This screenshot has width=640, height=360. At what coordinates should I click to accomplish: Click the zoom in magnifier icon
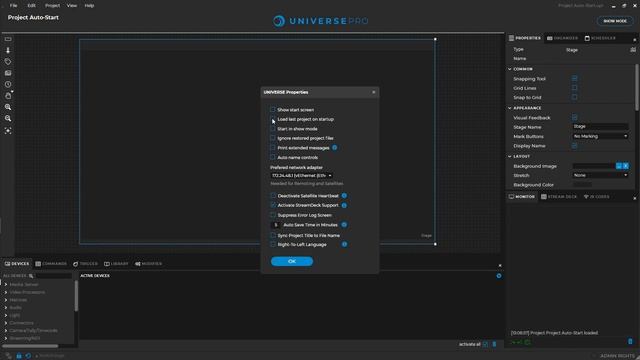[x=8, y=107]
